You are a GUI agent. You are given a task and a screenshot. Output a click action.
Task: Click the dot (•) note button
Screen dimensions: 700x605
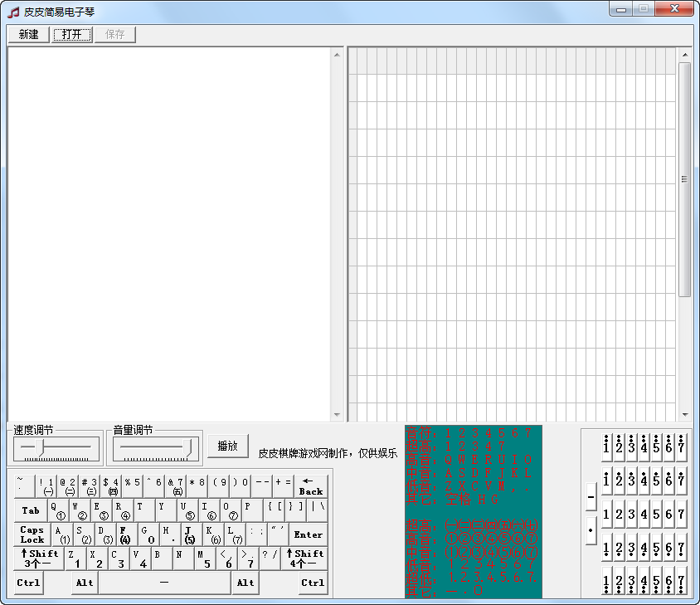(x=591, y=529)
